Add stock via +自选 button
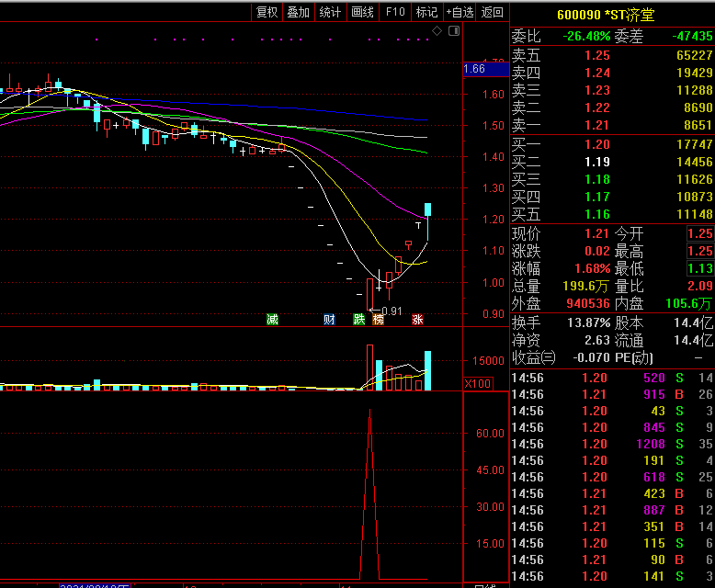This screenshot has height=588, width=715. pyautogui.click(x=460, y=12)
